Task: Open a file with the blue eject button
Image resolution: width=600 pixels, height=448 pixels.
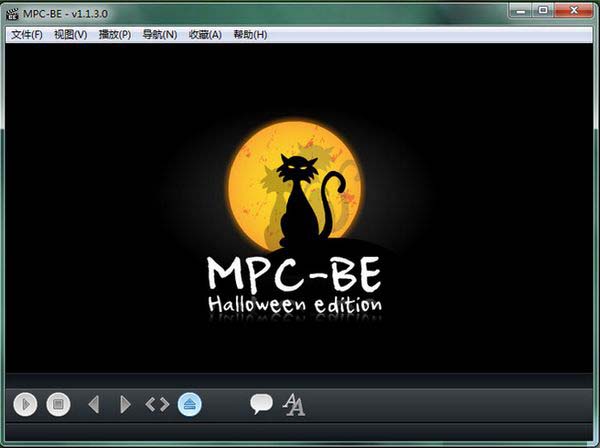Action: tap(189, 404)
